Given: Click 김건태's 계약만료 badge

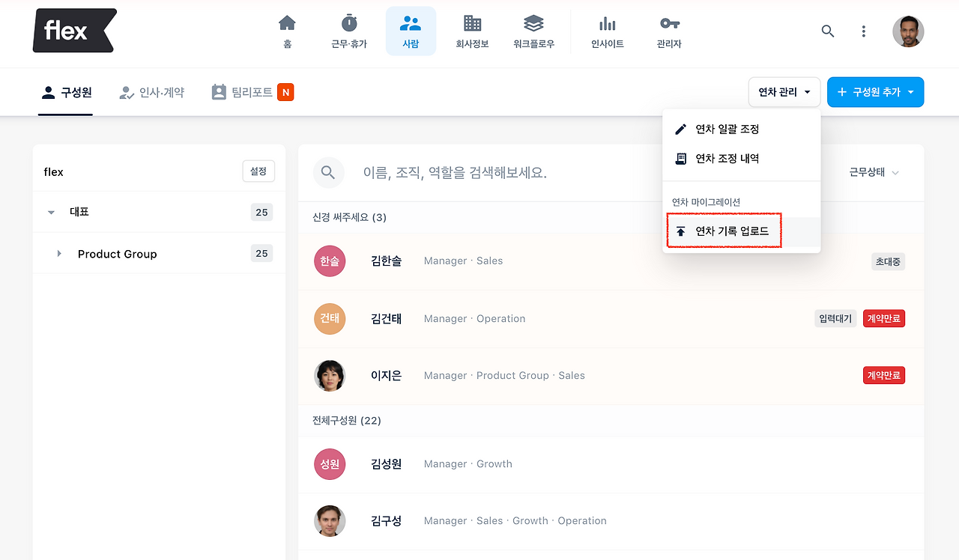Looking at the screenshot, I should [884, 319].
